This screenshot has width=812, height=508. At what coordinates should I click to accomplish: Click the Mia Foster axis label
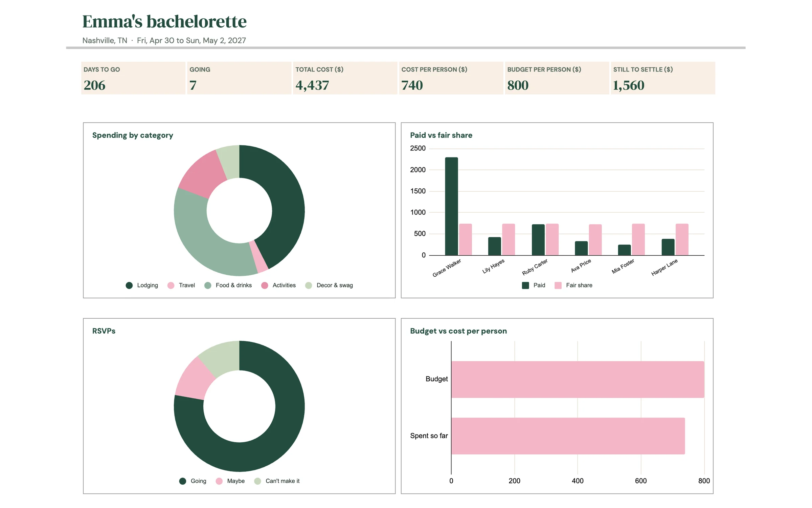tap(623, 266)
